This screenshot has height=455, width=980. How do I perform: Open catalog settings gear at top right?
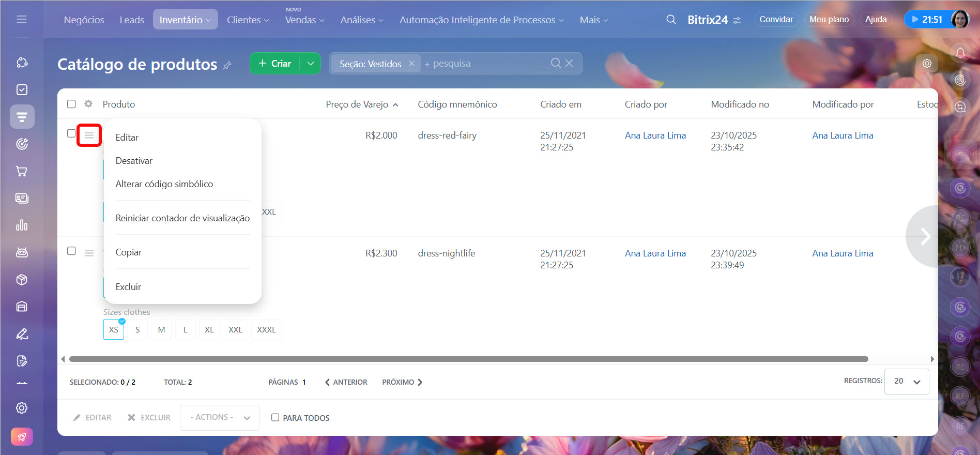(927, 64)
